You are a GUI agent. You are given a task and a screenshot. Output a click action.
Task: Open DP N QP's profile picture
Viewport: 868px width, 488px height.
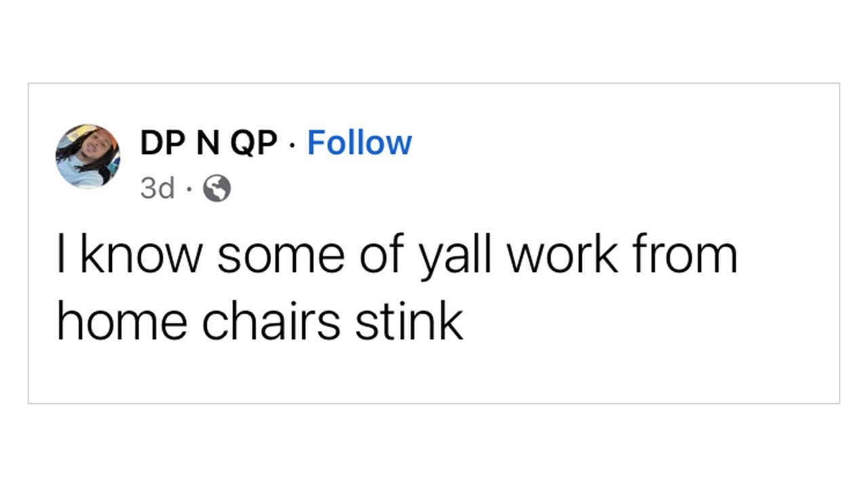pos(87,157)
